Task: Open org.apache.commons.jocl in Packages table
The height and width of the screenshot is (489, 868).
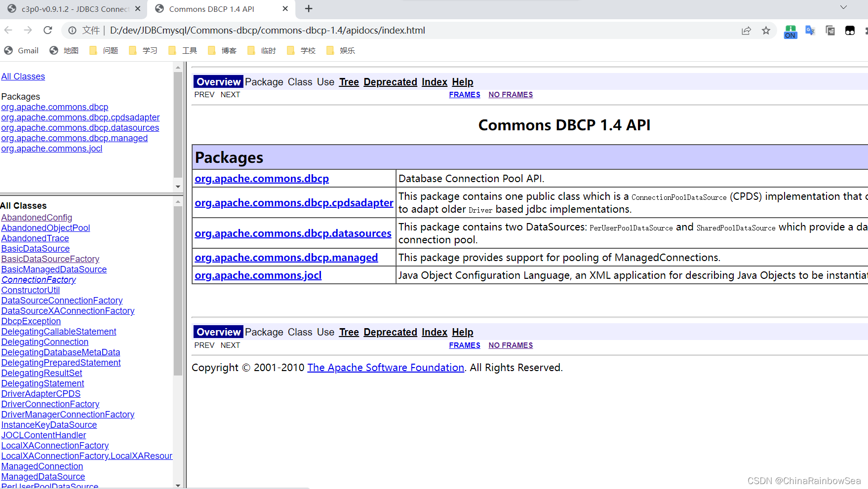Action: click(258, 275)
